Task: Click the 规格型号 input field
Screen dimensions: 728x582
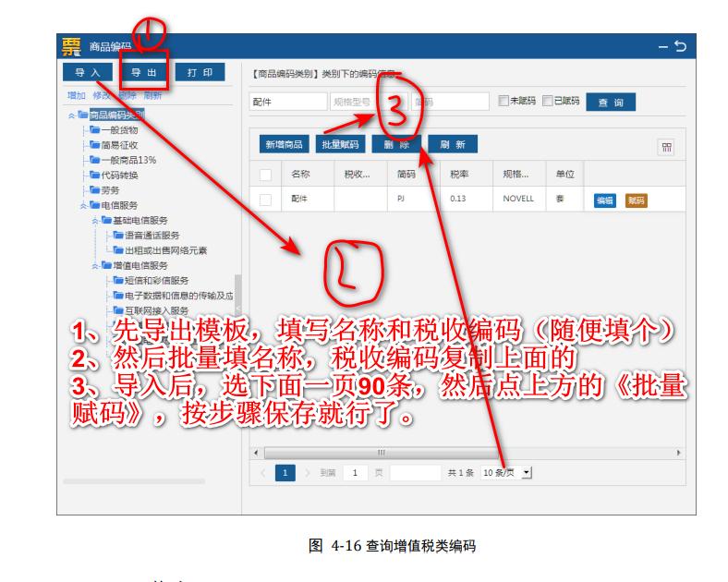Action: coord(370,102)
